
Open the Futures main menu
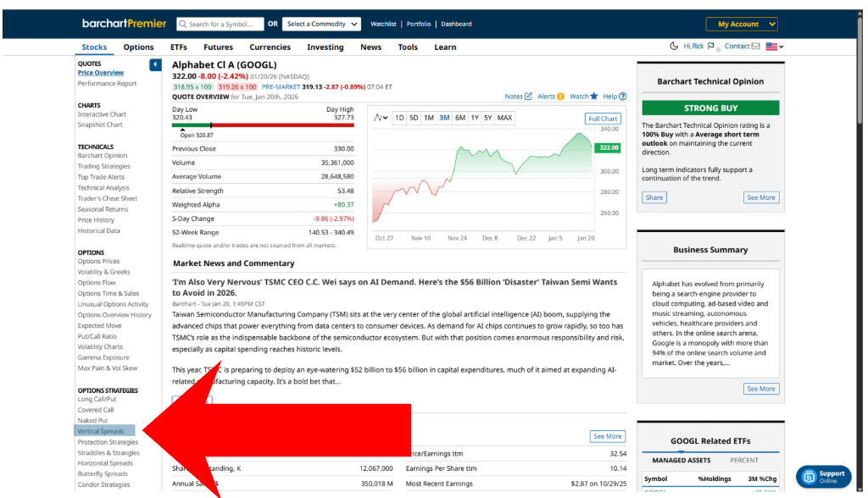pos(218,47)
